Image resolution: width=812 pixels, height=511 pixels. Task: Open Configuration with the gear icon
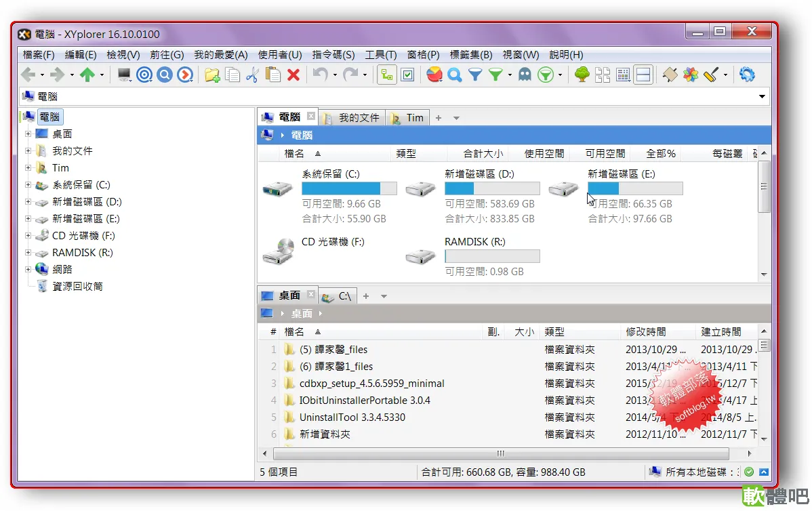(747, 75)
